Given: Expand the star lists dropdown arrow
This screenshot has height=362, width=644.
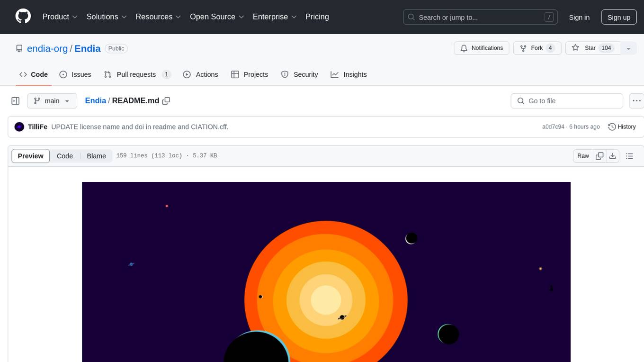Looking at the screenshot, I should pos(628,48).
